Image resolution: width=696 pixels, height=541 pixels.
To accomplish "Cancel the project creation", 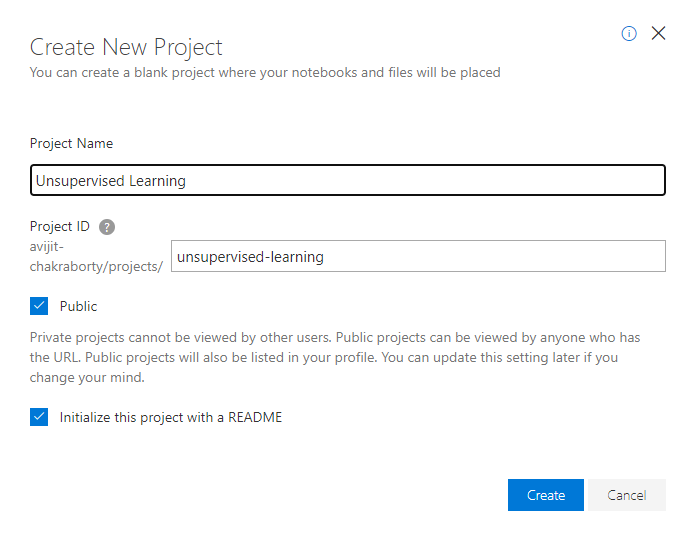I will click(626, 495).
